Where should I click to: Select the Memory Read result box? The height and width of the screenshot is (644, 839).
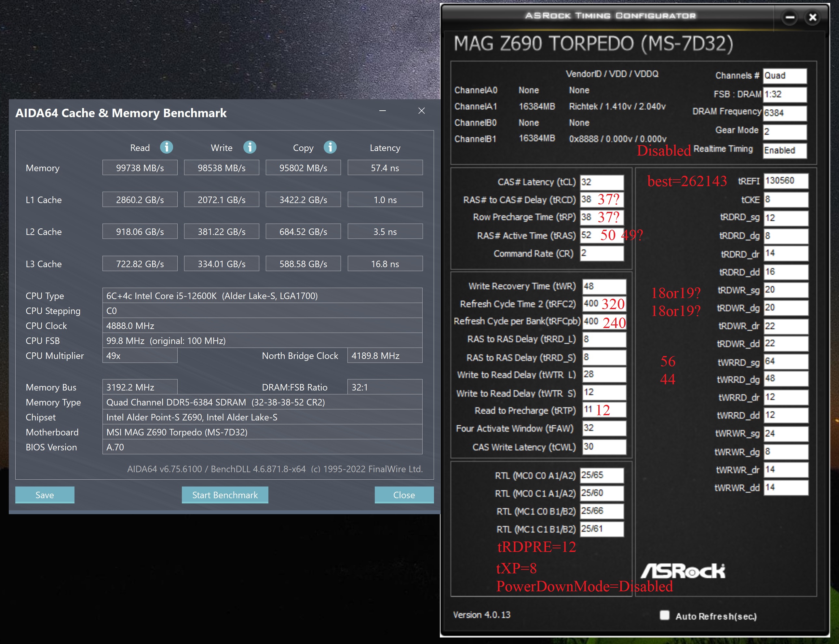[140, 168]
